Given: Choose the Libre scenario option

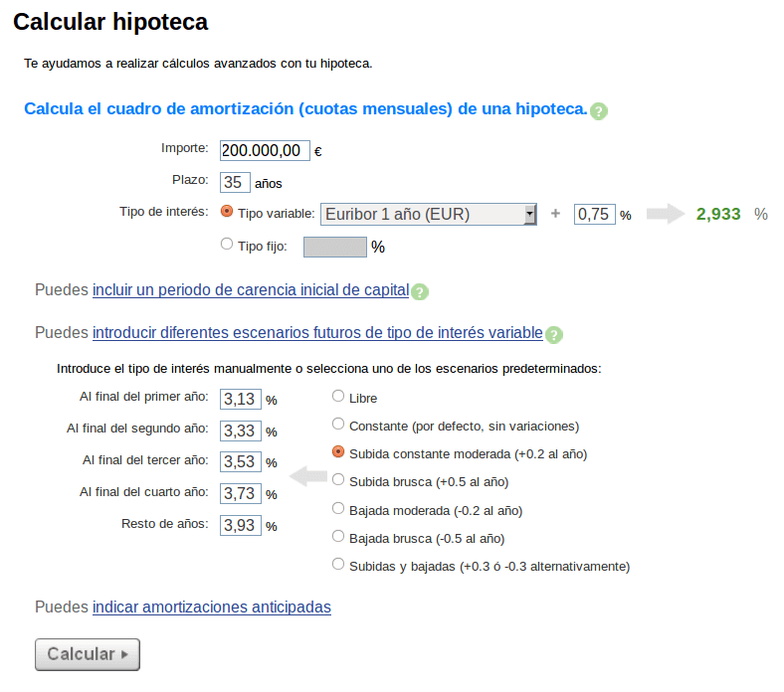Looking at the screenshot, I should (x=338, y=397).
